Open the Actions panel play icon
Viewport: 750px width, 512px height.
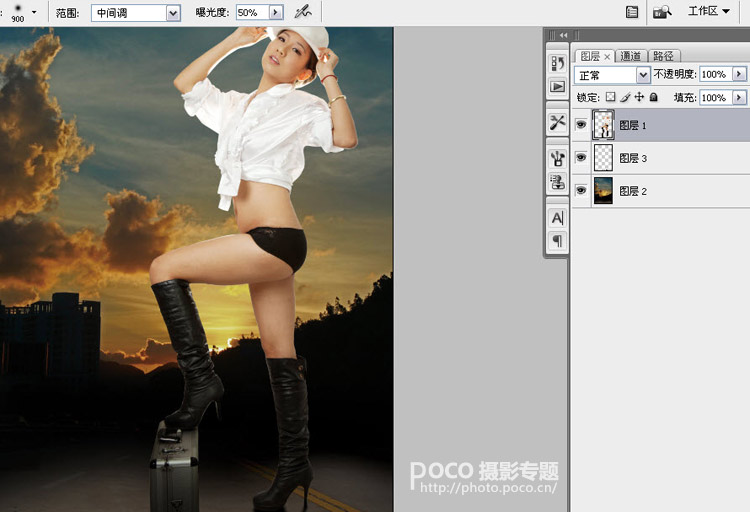point(557,87)
